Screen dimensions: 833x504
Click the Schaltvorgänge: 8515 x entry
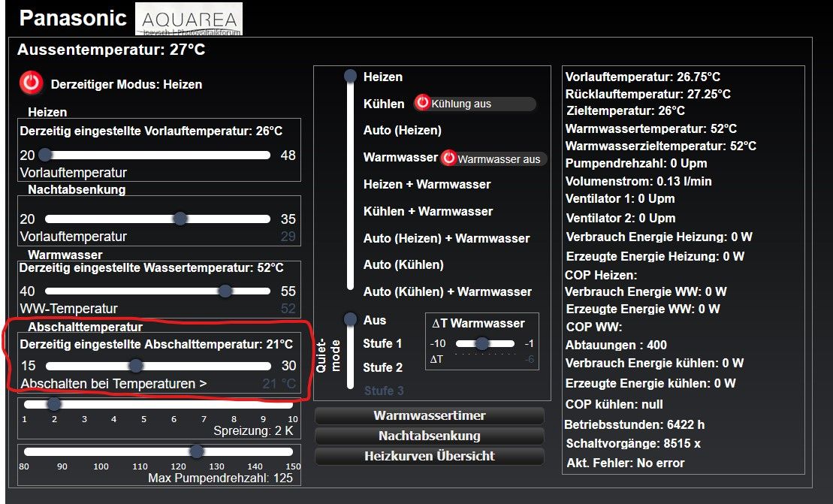633,443
